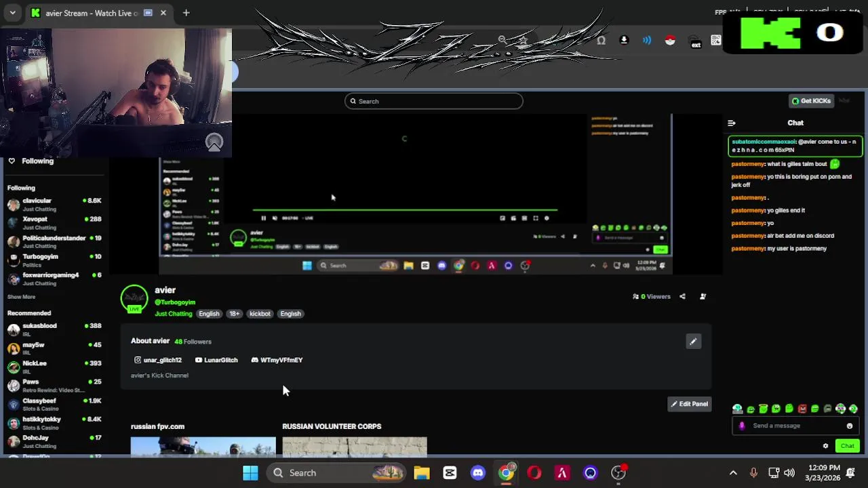Select the avier Stream browser tab
Viewport: 868px width, 488px height.
tap(98, 13)
